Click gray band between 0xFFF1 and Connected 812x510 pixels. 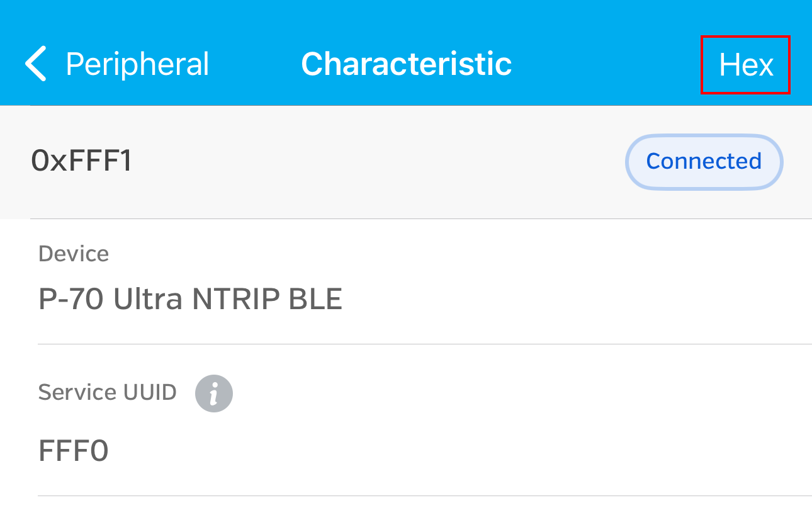(x=378, y=161)
